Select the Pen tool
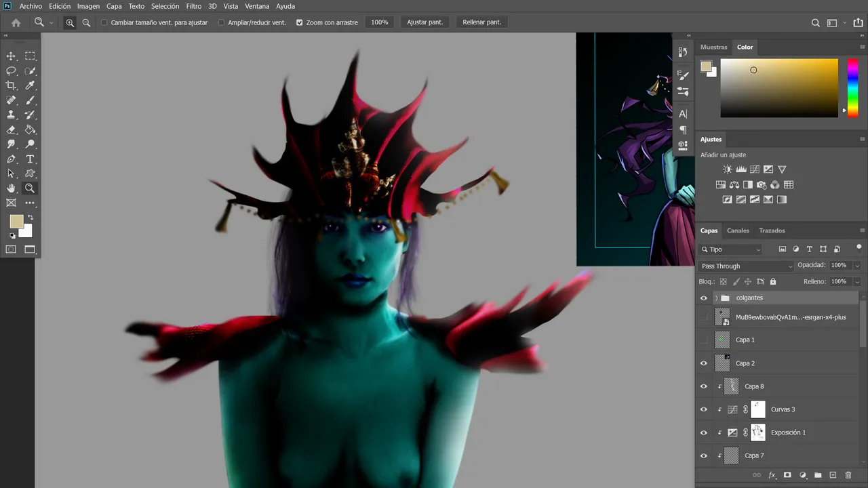This screenshot has height=488, width=868. click(11, 159)
